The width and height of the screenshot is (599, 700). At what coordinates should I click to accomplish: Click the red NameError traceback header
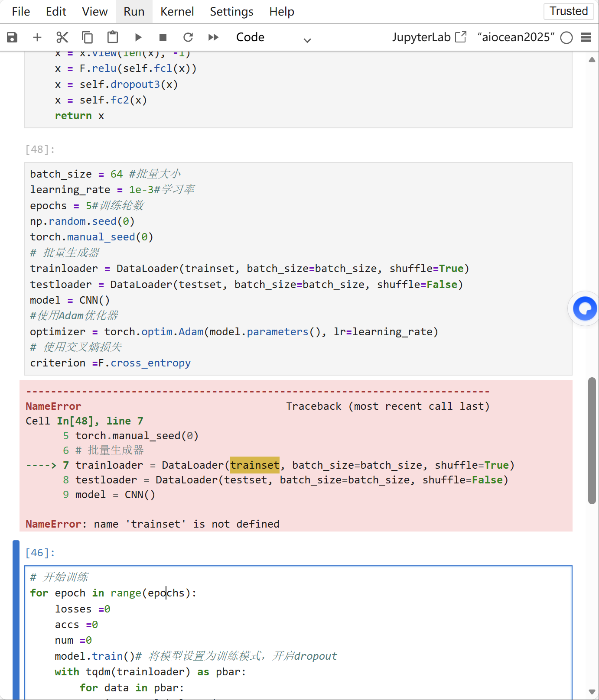coord(53,406)
